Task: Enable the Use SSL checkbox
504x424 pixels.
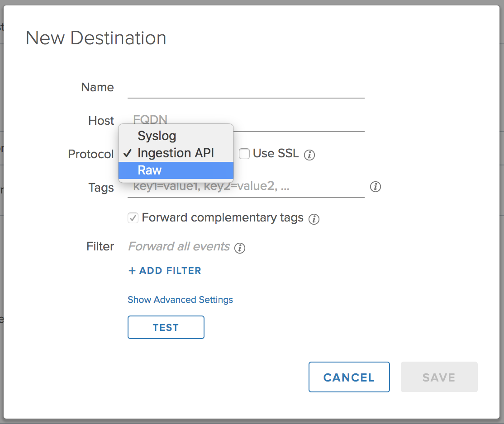Action: click(244, 154)
